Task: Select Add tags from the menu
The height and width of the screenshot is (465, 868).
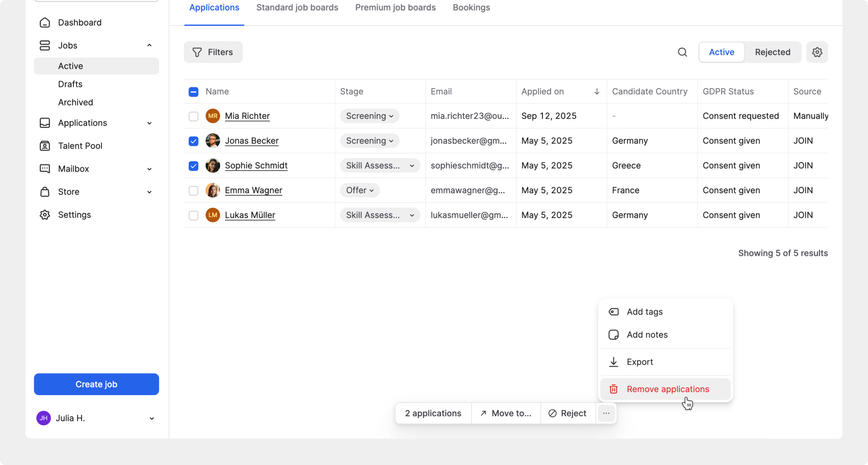Action: (x=644, y=312)
